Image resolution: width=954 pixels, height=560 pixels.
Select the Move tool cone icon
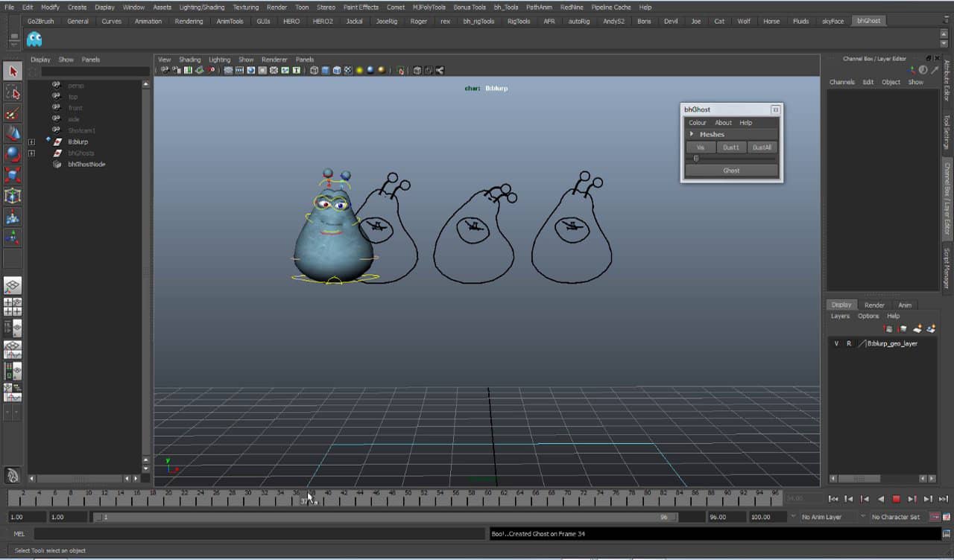click(13, 133)
